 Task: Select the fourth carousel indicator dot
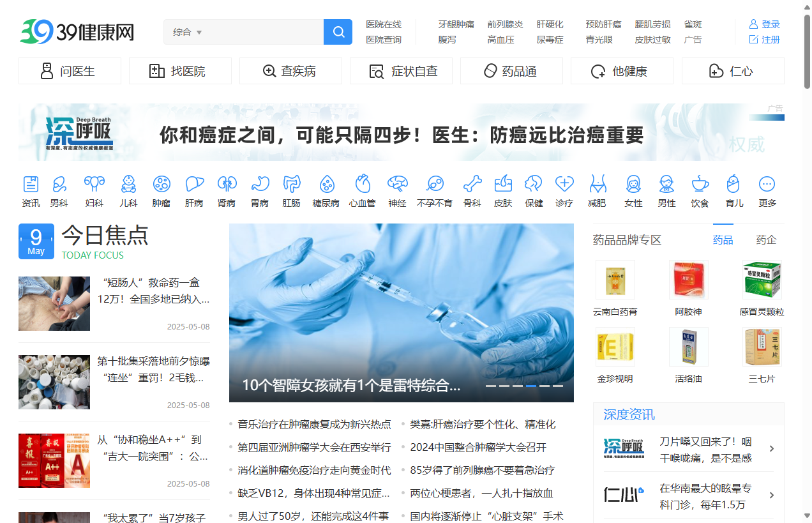(532, 386)
